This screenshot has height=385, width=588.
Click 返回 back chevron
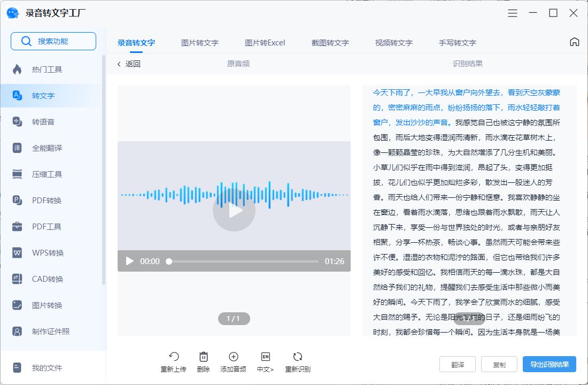[119, 64]
